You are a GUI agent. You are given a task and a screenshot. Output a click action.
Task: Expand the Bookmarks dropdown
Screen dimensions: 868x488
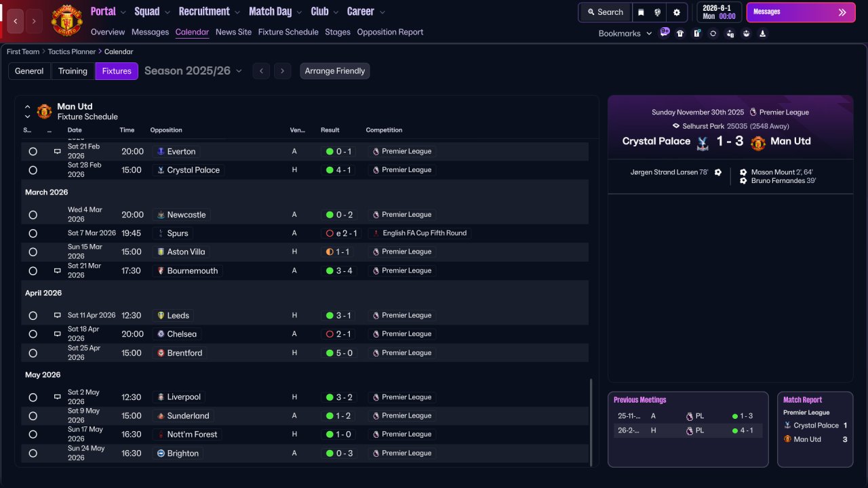point(625,33)
